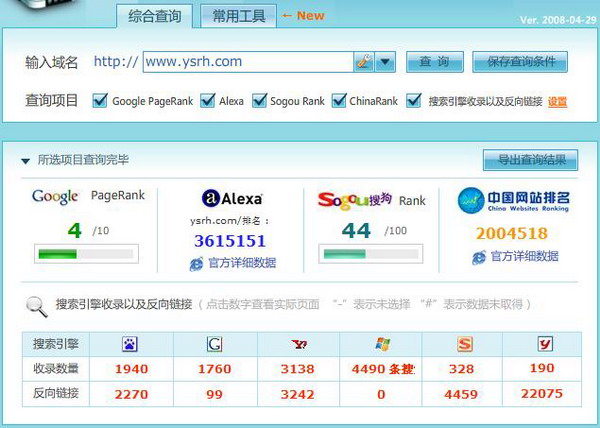Click Yahoo backlink count 3242

click(x=298, y=394)
